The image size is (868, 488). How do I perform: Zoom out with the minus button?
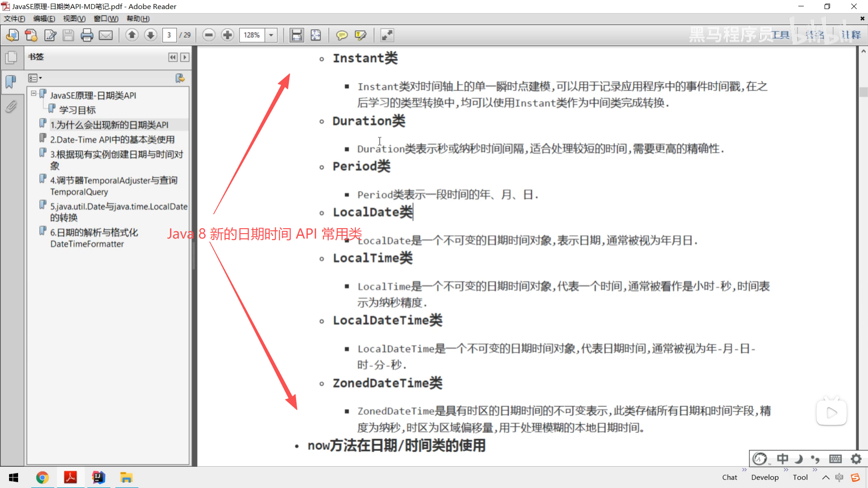click(209, 35)
